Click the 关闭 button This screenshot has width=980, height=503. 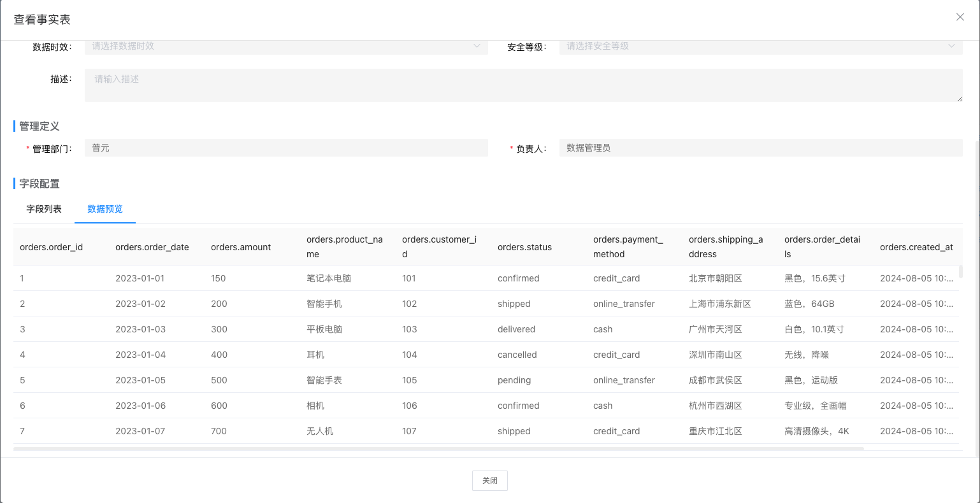(489, 481)
